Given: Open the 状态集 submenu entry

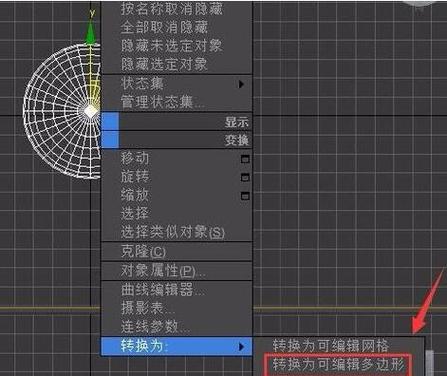Looking at the screenshot, I should click(x=177, y=84).
